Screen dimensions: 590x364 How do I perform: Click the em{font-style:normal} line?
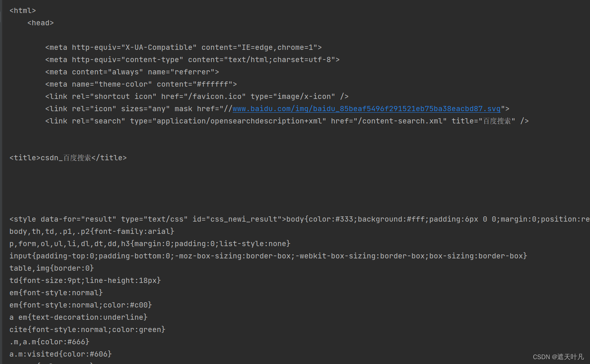coord(56,293)
